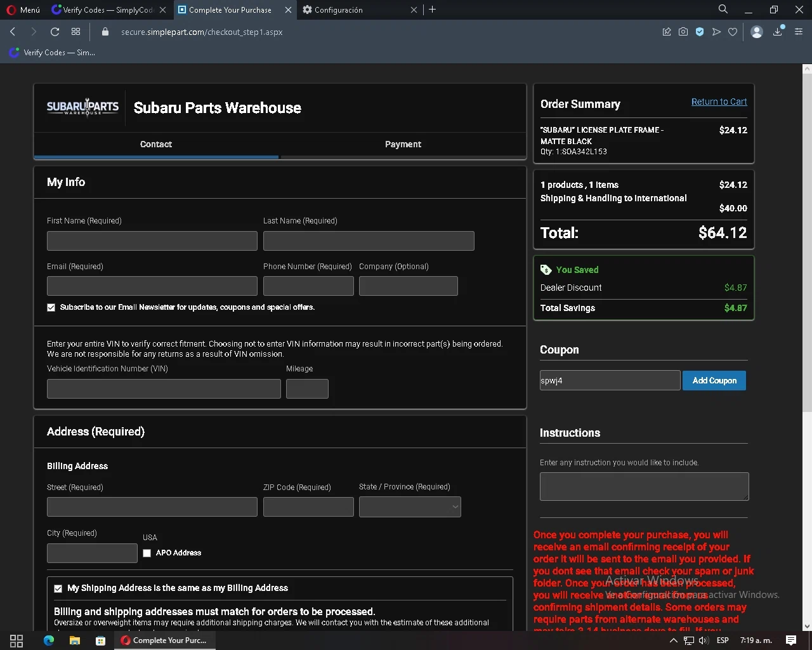Open File Explorer from the taskbar
This screenshot has width=812, height=650.
tap(74, 640)
